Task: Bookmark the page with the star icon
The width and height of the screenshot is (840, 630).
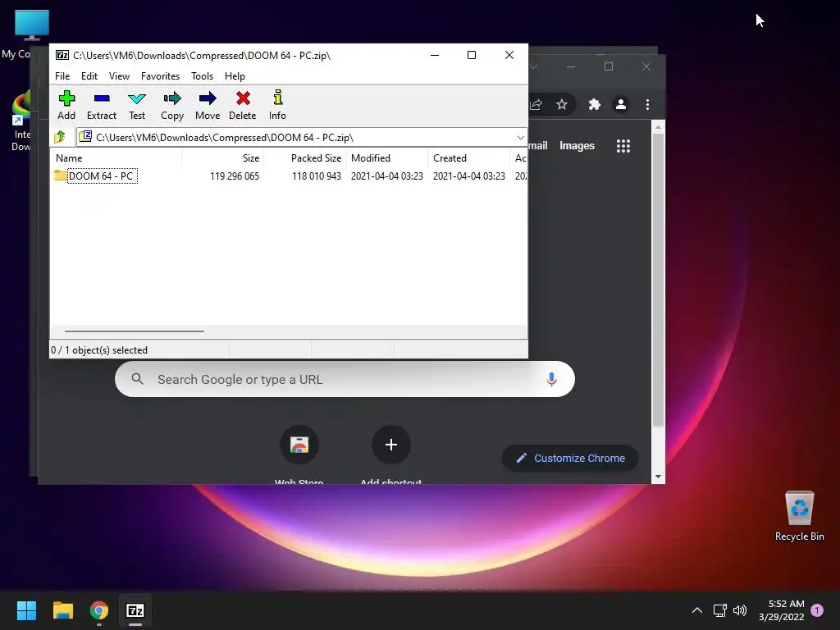Action: pos(561,104)
